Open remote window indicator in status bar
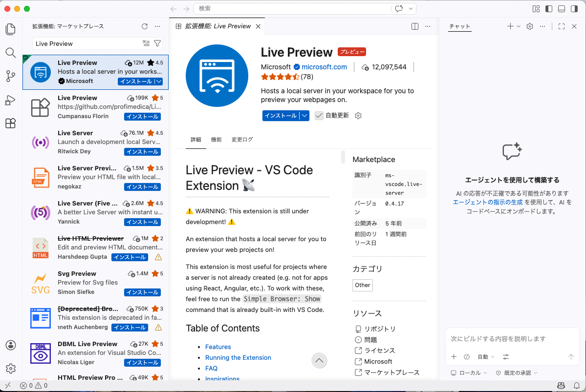The height and width of the screenshot is (392, 586). [x=8, y=385]
